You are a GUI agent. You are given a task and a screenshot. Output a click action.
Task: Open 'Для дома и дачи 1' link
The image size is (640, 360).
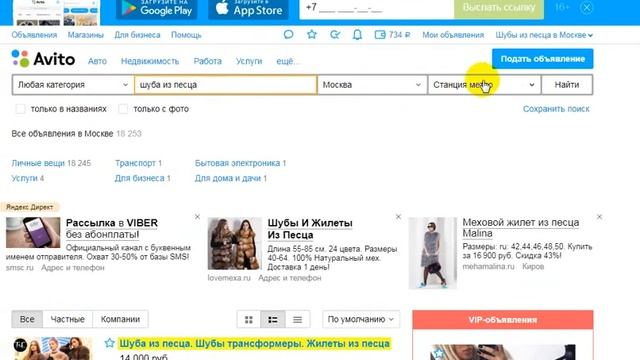[231, 178]
